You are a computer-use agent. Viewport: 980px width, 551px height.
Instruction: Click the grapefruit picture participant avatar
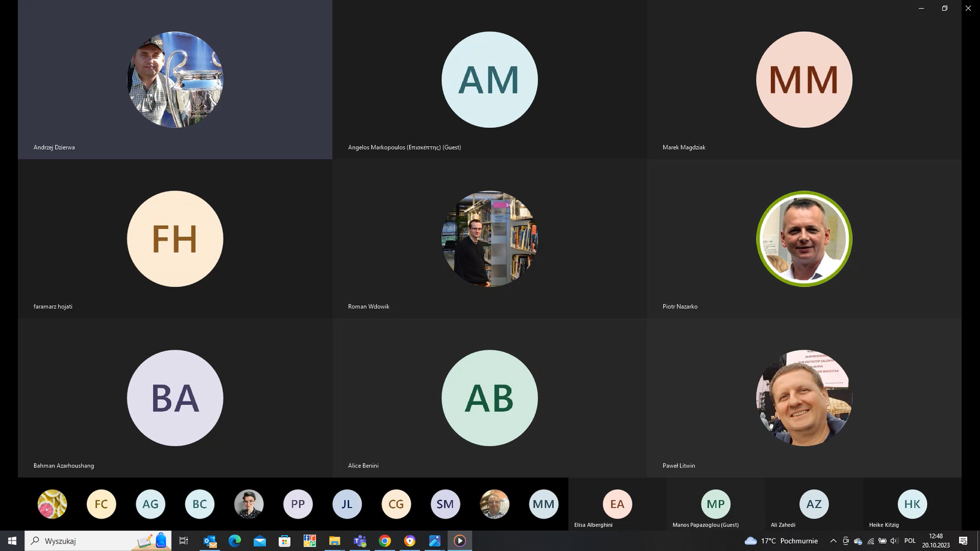click(52, 504)
